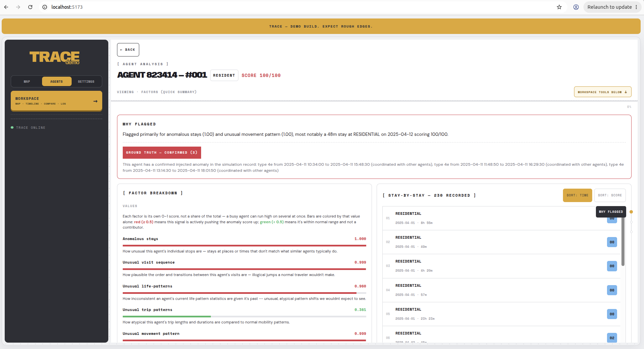Click score badge on stay 05

pos(612,314)
